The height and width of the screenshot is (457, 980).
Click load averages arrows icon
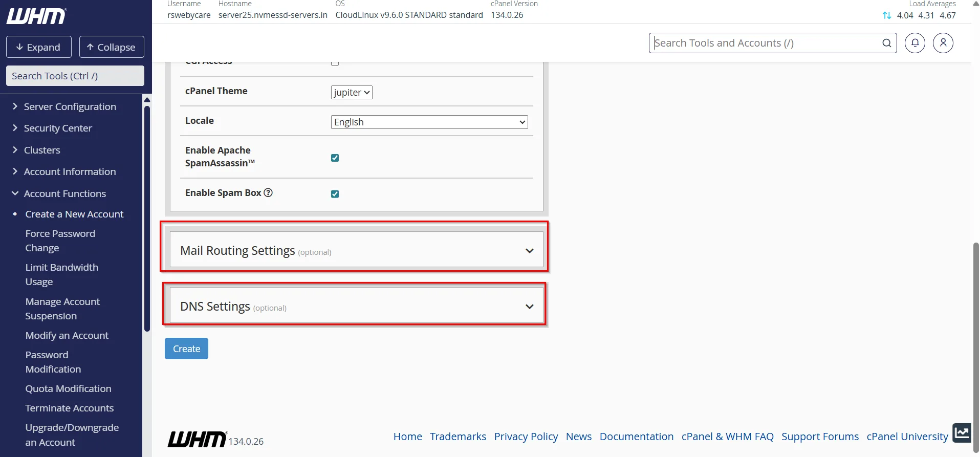click(x=887, y=15)
